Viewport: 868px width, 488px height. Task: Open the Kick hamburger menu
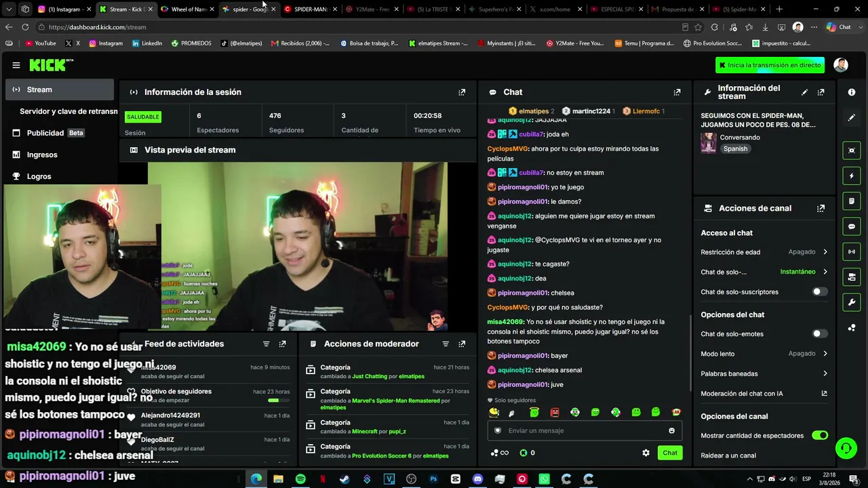tap(16, 65)
